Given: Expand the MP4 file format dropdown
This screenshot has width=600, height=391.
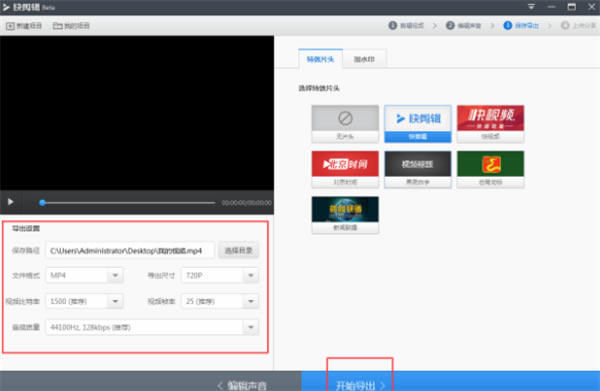Looking at the screenshot, I should click(x=115, y=275).
